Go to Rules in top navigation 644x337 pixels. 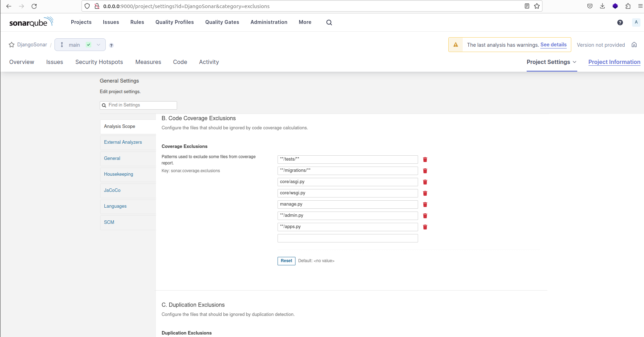(137, 22)
